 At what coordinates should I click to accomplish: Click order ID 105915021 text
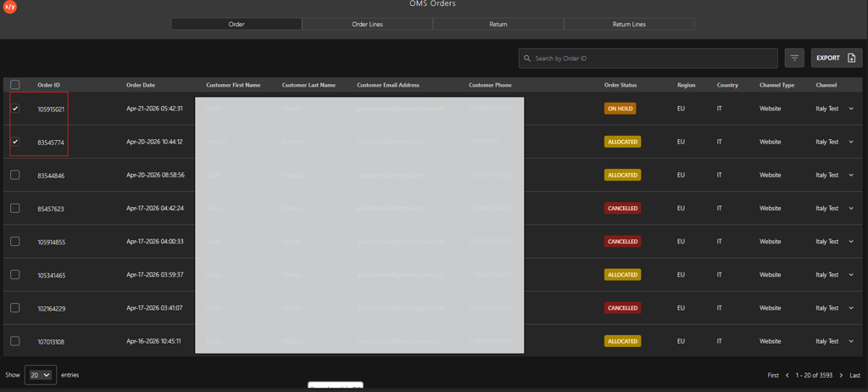[x=51, y=109]
